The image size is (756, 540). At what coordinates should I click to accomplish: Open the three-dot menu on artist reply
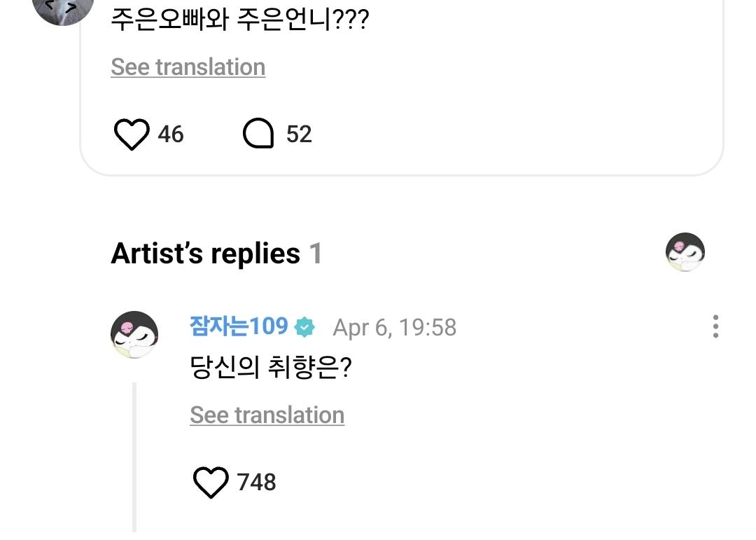[x=715, y=326]
